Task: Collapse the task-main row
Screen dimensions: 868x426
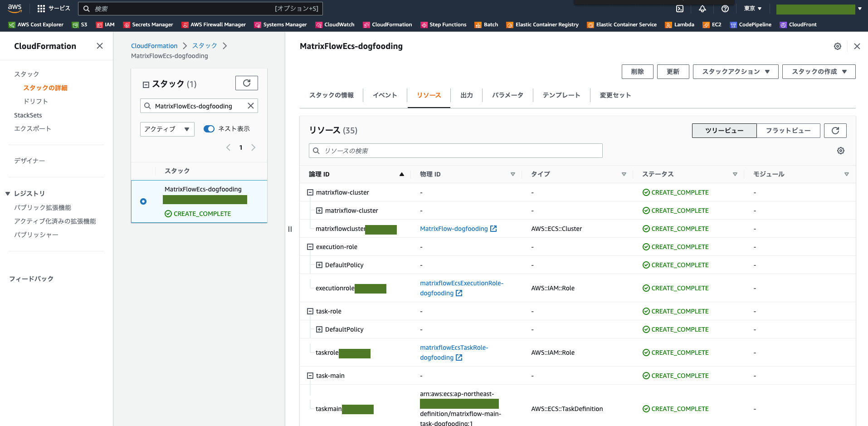Action: point(310,376)
